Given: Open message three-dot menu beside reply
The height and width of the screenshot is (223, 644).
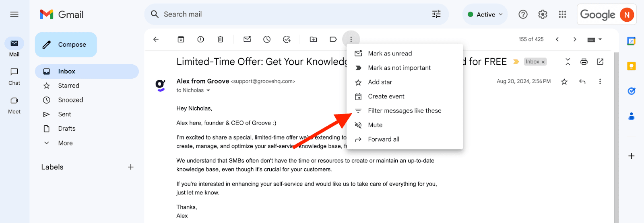Looking at the screenshot, I should 600,82.
